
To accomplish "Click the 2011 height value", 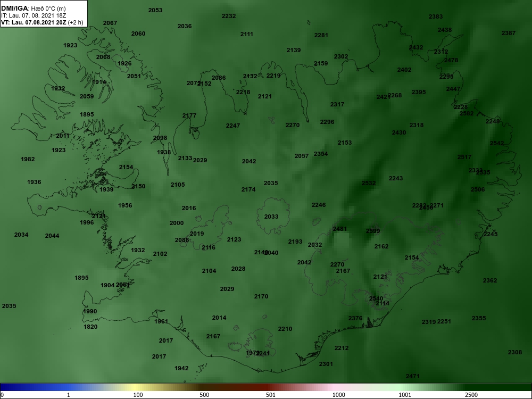I will [63, 136].
